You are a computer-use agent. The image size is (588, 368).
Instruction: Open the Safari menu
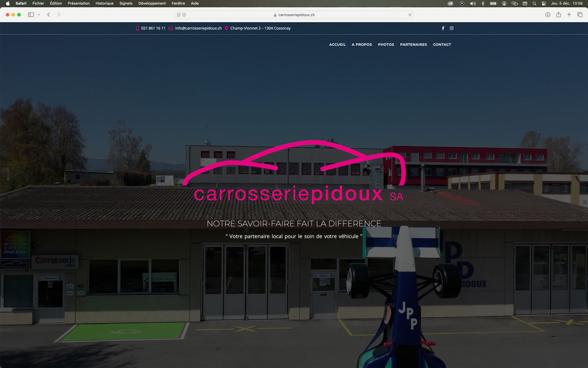pyautogui.click(x=21, y=3)
